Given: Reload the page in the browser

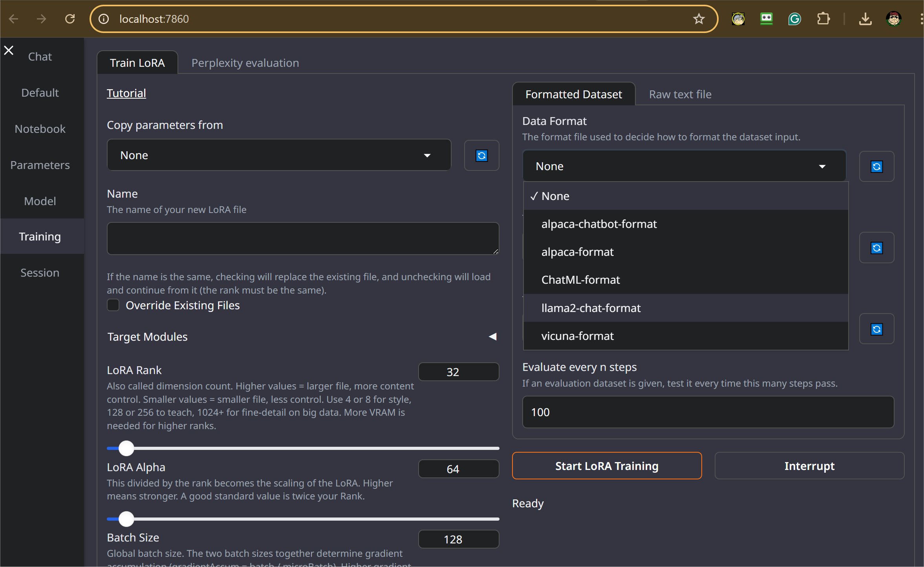Looking at the screenshot, I should pos(70,19).
